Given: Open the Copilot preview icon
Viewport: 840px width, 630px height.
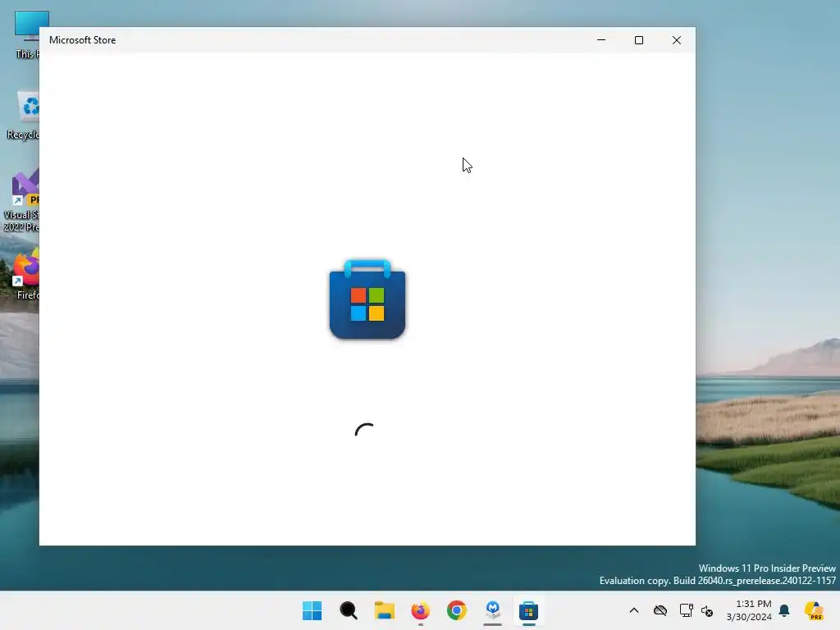Looking at the screenshot, I should (x=813, y=610).
